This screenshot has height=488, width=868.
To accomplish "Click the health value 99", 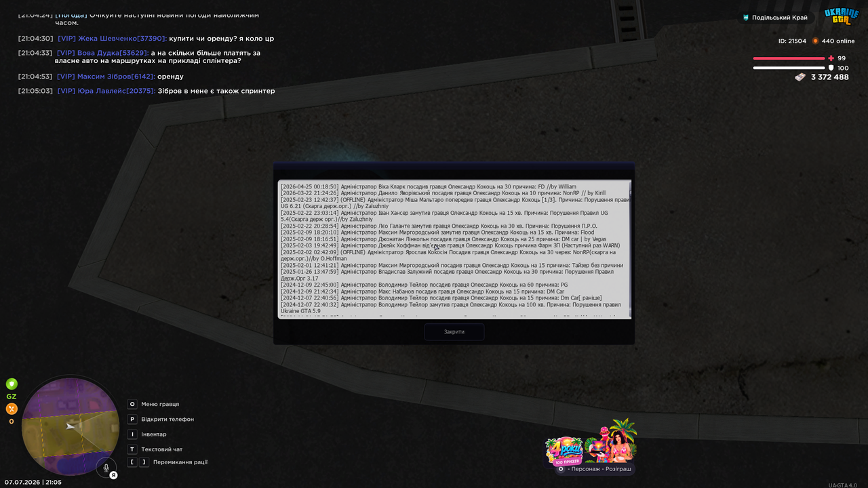I will 842,58.
